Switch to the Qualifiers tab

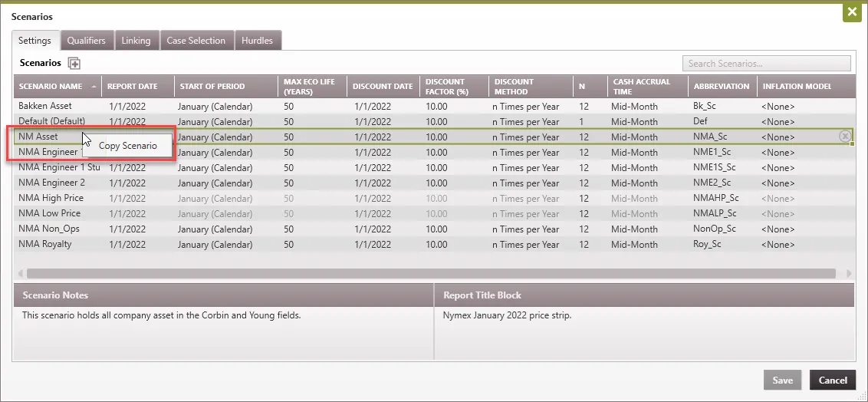[x=87, y=41]
